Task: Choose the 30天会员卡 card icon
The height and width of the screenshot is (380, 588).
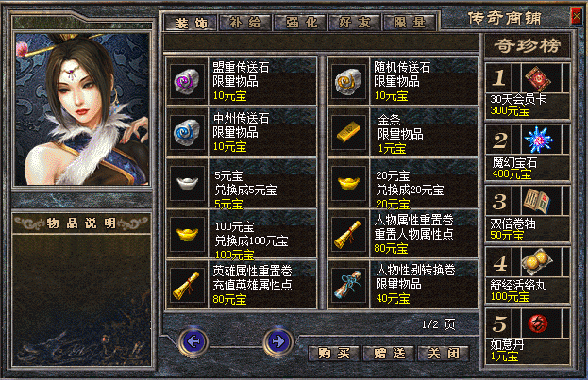Action: pos(538,78)
